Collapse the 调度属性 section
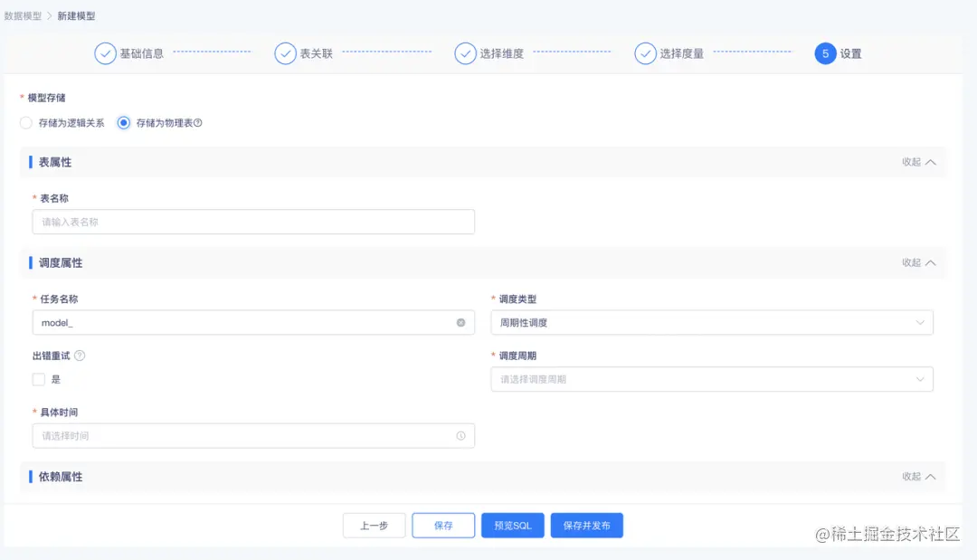The width and height of the screenshot is (977, 560). coord(919,263)
